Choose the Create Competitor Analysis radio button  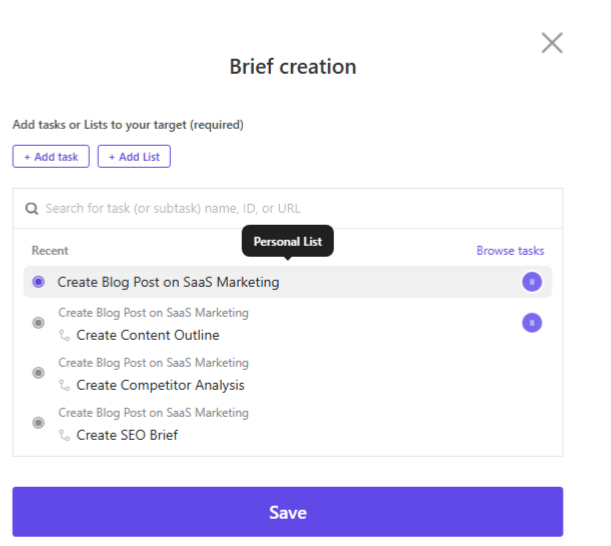point(38,373)
